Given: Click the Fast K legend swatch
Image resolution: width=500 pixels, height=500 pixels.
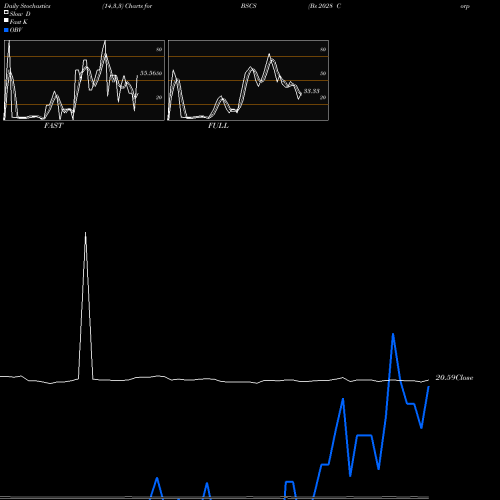Looking at the screenshot, I should 6,20.
